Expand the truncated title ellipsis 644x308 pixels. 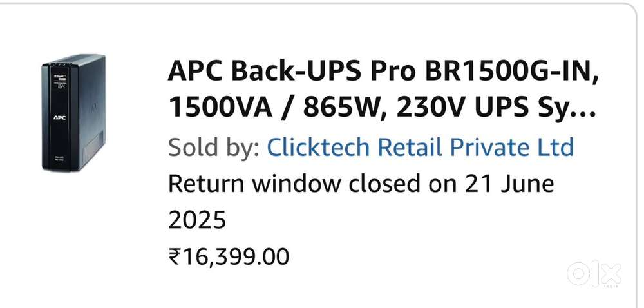(x=585, y=110)
